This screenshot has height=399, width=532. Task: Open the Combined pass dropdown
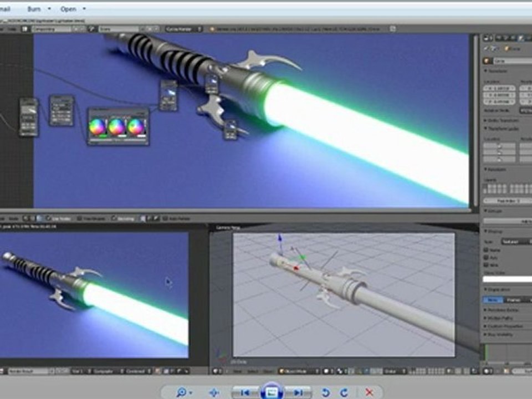pyautogui.click(x=139, y=371)
